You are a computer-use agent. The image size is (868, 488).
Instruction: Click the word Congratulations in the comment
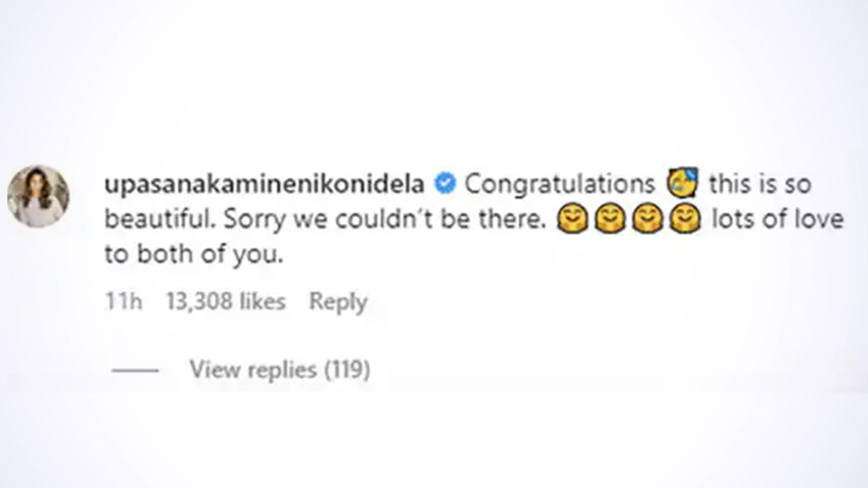559,184
